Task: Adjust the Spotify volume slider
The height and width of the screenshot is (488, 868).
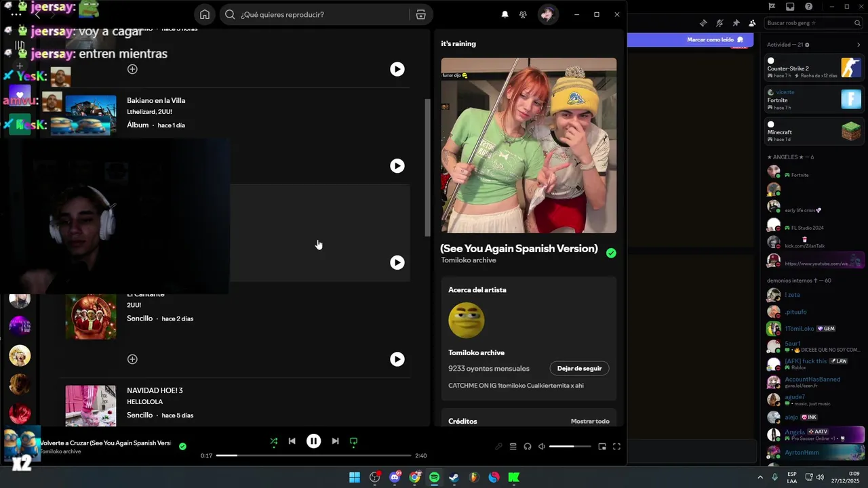Action: [570, 447]
